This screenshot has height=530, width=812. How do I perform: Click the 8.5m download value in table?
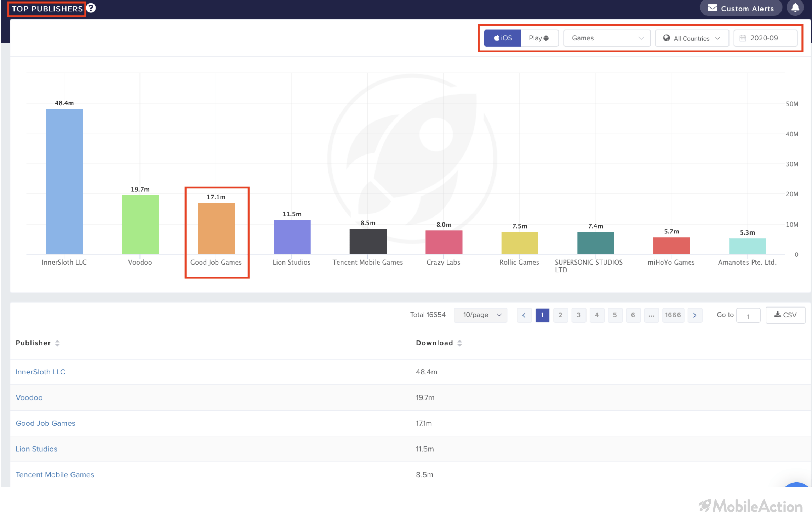424,474
